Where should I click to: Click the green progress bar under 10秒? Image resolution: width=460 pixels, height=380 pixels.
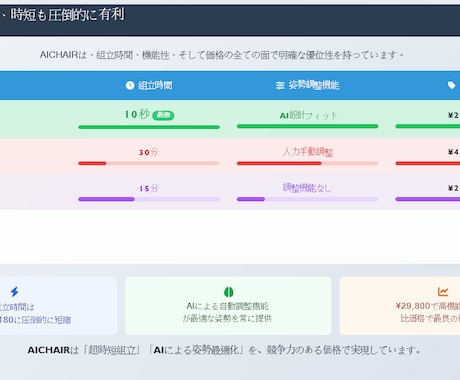[x=149, y=127]
